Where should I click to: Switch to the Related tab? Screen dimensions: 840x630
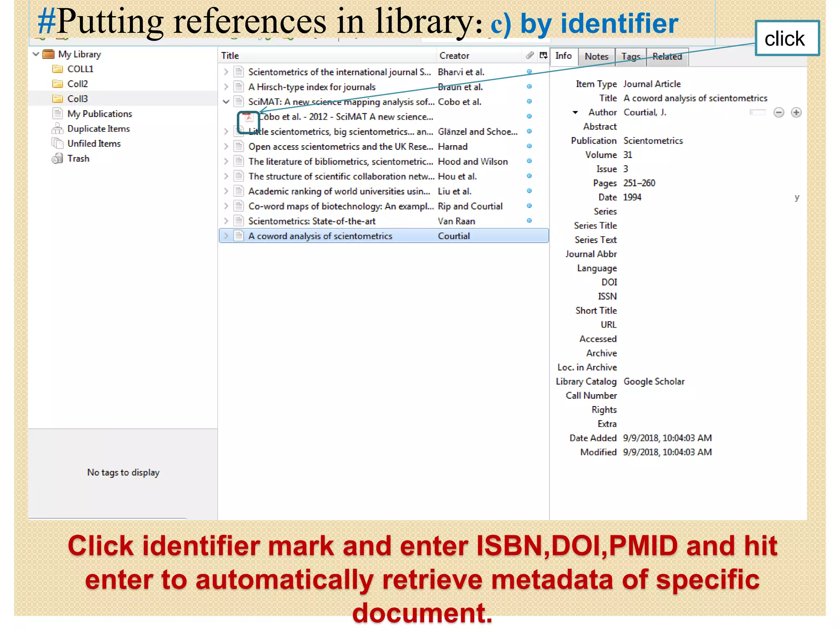click(x=667, y=57)
